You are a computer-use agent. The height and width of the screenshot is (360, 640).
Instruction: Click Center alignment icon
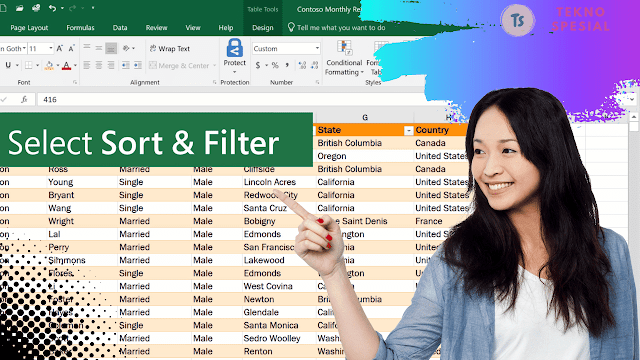pyautogui.click(x=99, y=65)
